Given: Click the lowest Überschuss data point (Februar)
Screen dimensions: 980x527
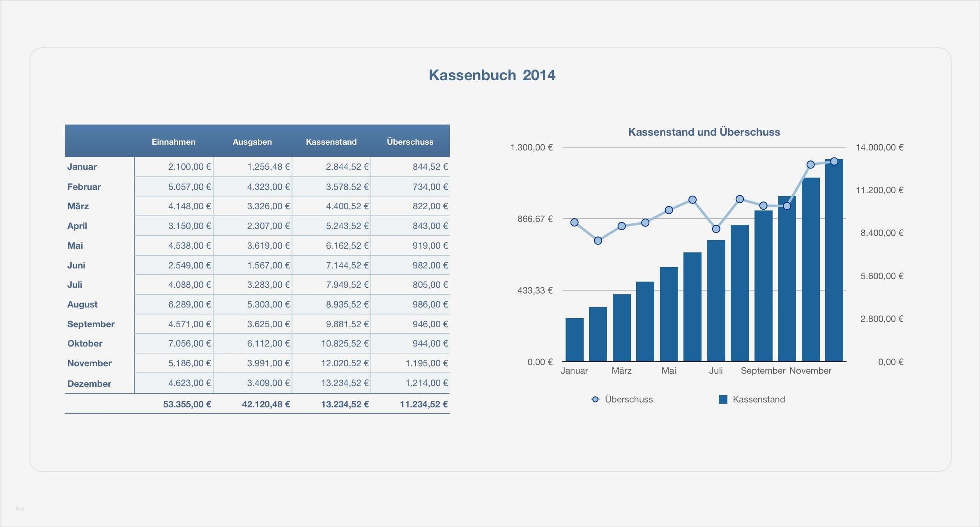Looking at the screenshot, I should tap(598, 240).
